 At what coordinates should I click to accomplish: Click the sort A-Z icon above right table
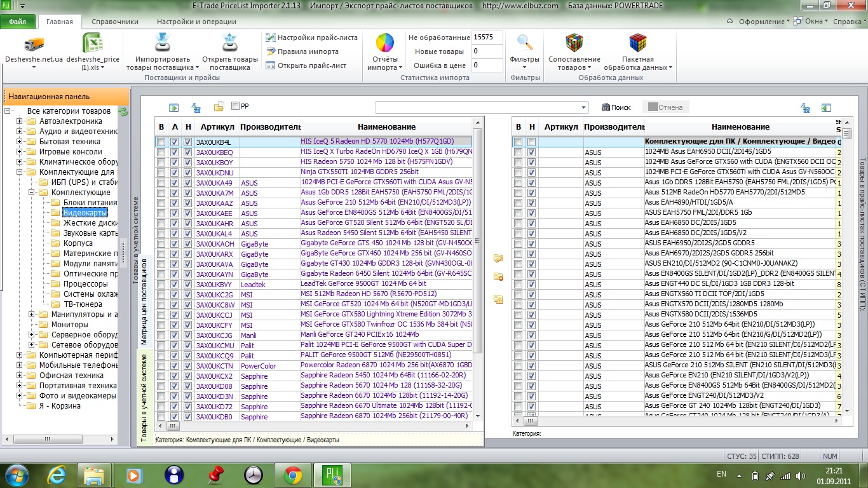point(805,108)
